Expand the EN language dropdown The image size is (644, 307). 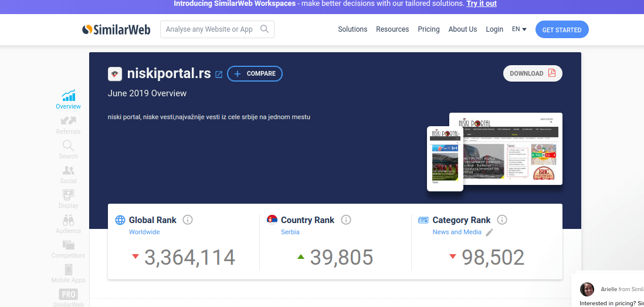pyautogui.click(x=519, y=29)
